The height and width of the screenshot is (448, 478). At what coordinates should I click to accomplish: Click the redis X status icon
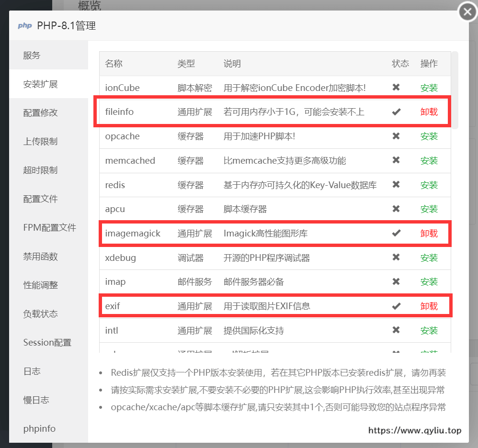click(x=396, y=185)
